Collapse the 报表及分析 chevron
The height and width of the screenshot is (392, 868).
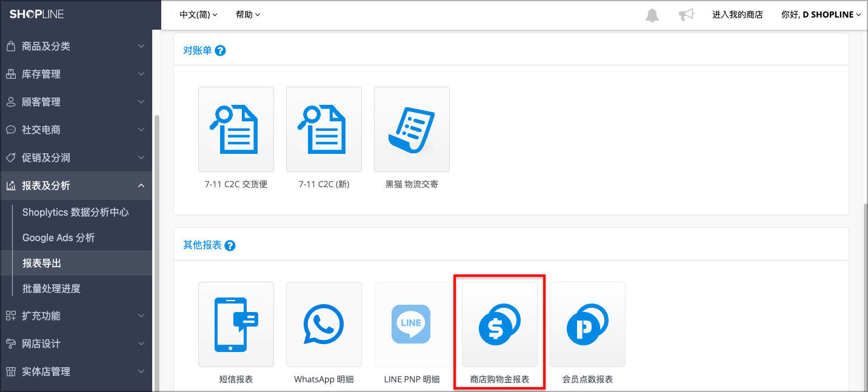coord(141,185)
